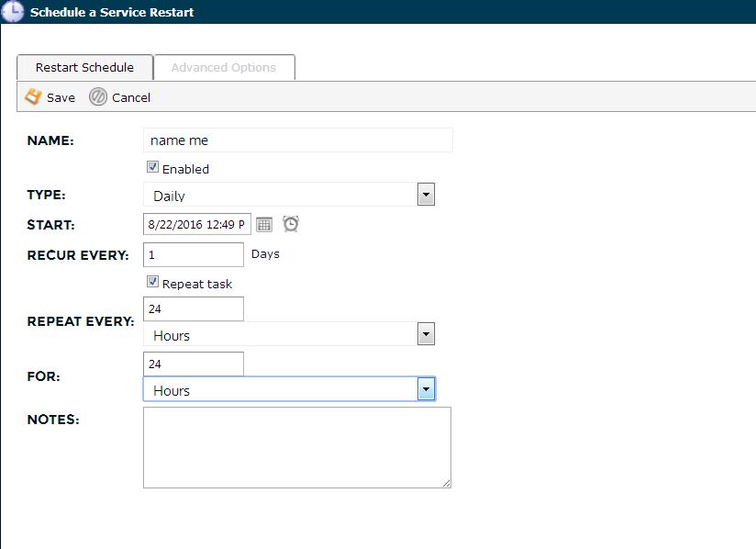Click the Start date and time field
Image resolution: width=756 pixels, height=549 pixels.
click(196, 224)
